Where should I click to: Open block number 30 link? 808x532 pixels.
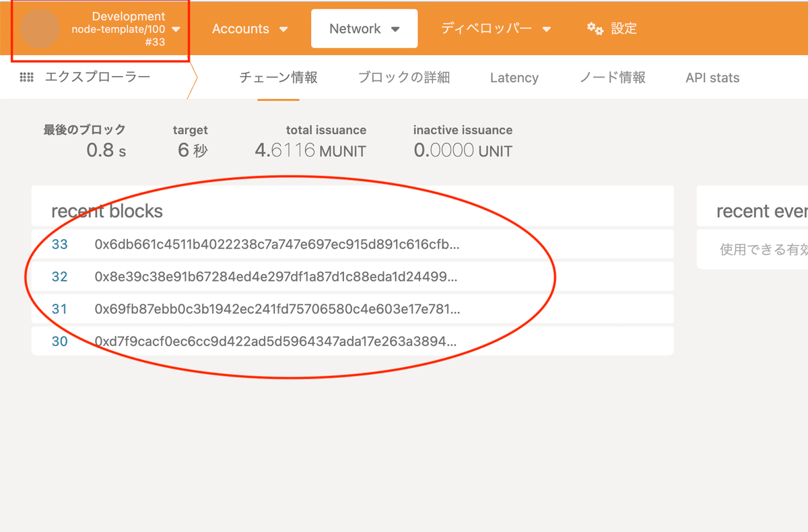point(60,341)
